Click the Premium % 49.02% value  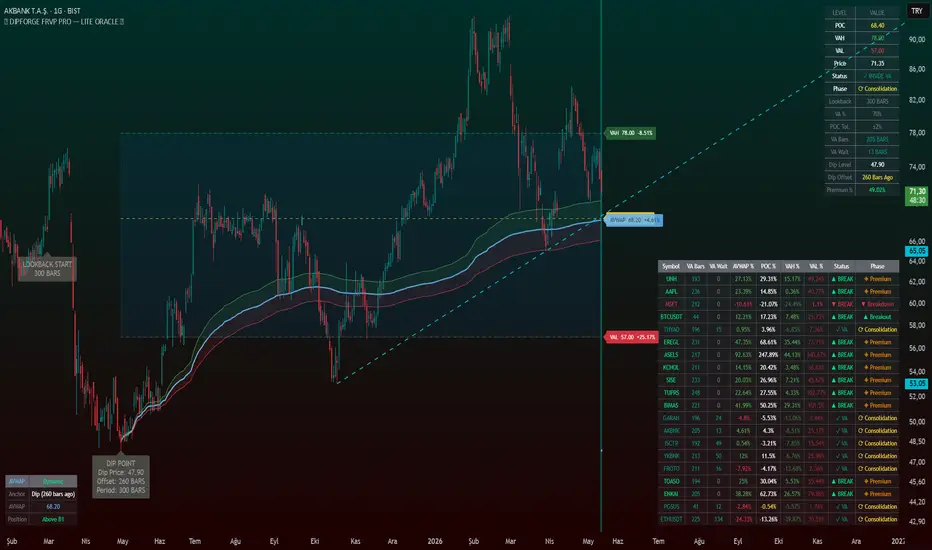877,190
